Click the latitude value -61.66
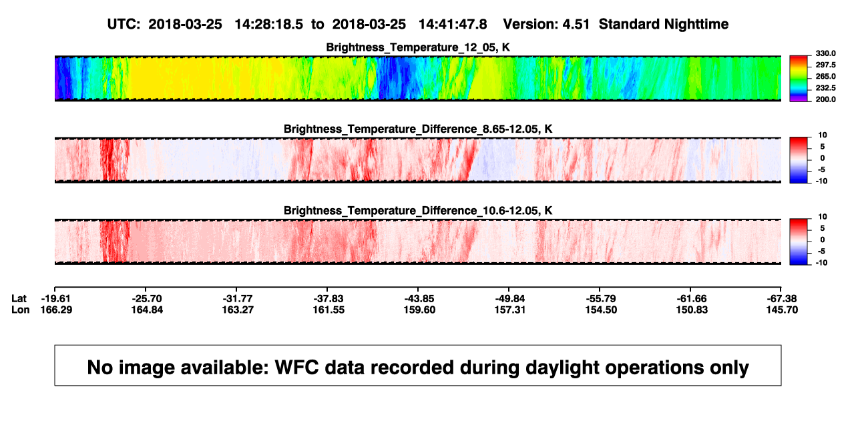868x445 pixels. coord(690,298)
